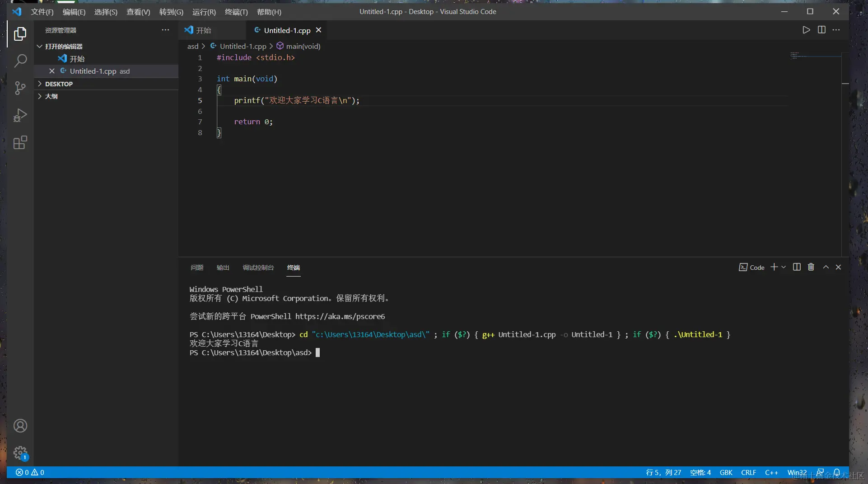Click the errors and warnings status indicator

coord(30,473)
